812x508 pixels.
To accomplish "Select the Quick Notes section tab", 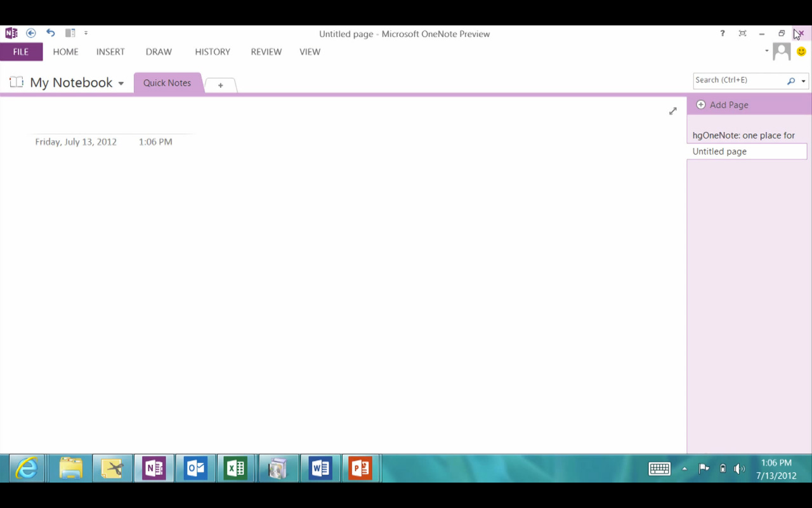I will point(167,83).
